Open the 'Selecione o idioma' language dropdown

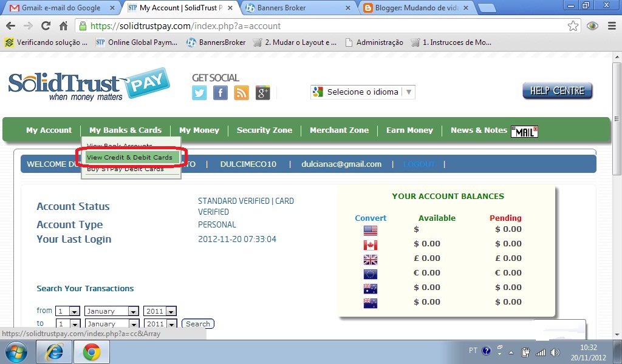[362, 92]
